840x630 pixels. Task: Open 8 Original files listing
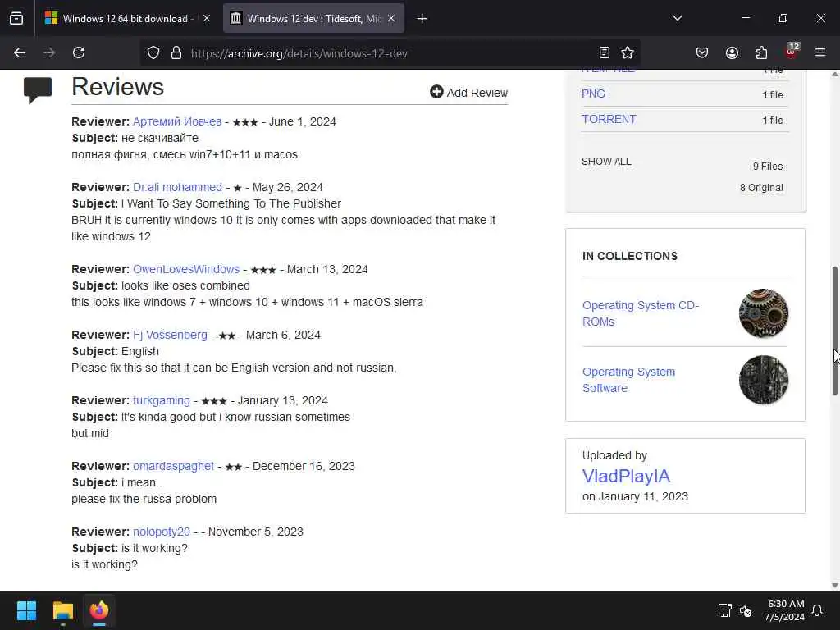pyautogui.click(x=761, y=188)
